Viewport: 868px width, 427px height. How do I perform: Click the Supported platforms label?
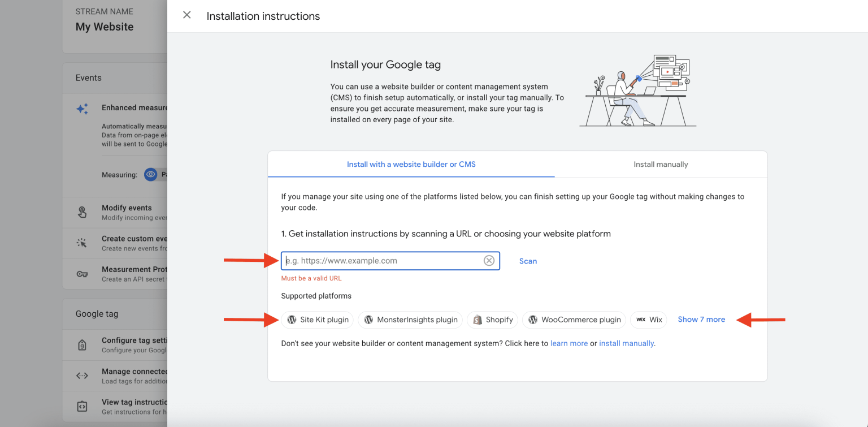[316, 296]
